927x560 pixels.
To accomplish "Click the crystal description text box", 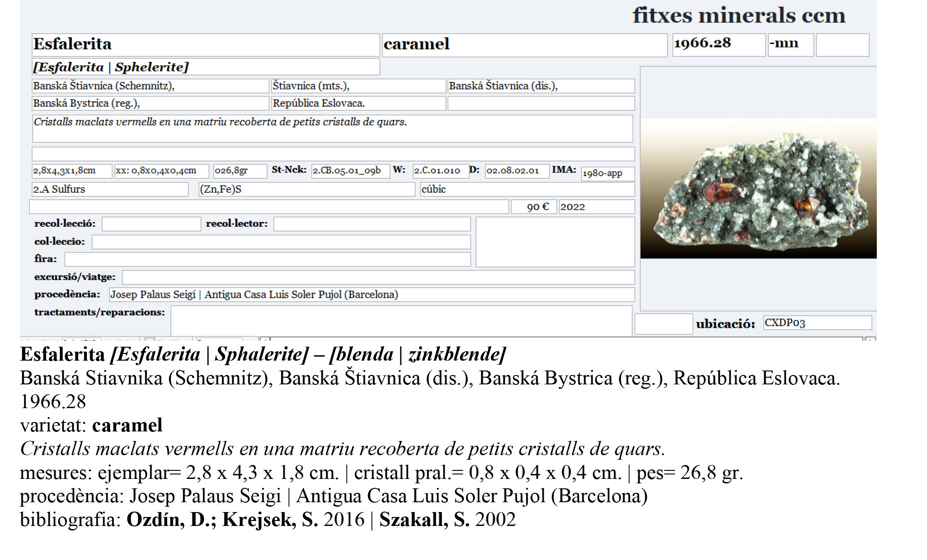I will (x=332, y=129).
